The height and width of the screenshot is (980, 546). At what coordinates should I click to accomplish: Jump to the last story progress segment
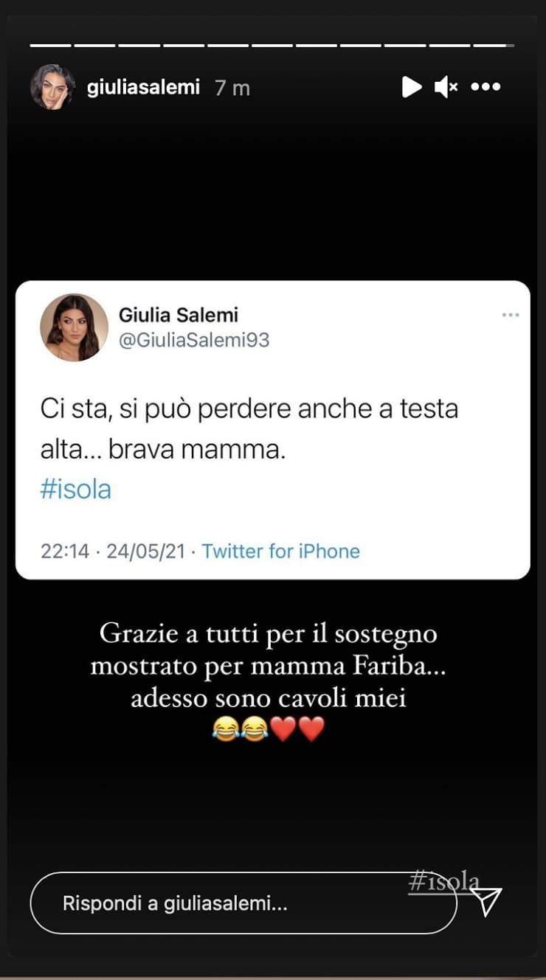click(x=494, y=46)
